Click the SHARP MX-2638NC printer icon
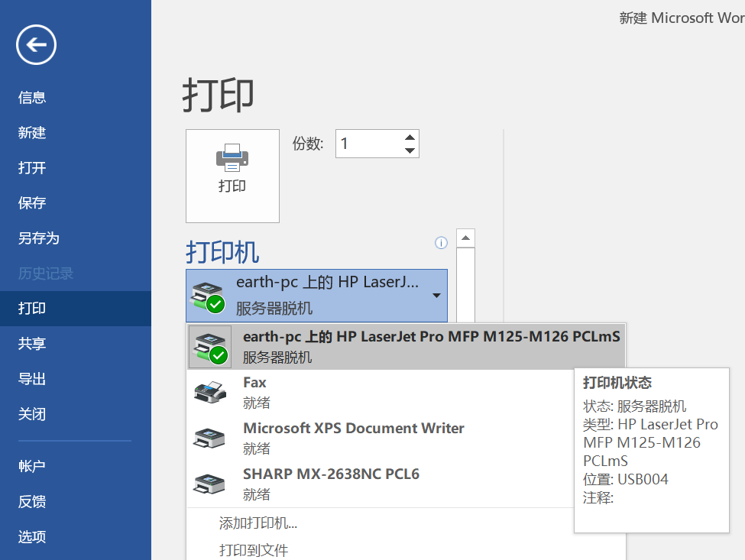Image resolution: width=745 pixels, height=560 pixels. (209, 484)
